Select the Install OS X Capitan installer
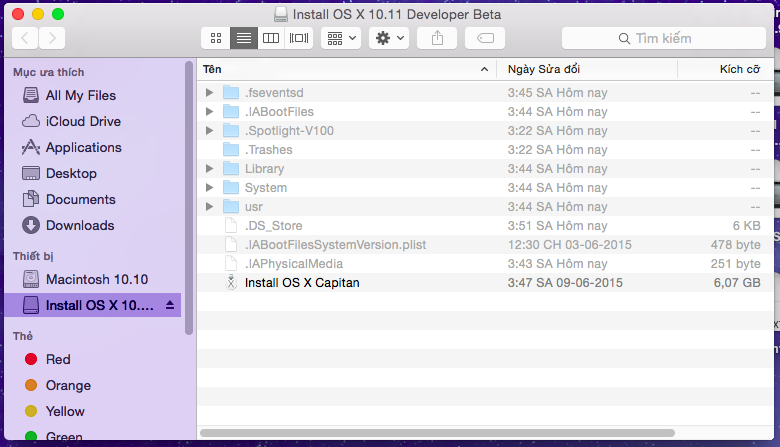Image resolution: width=780 pixels, height=447 pixels. click(302, 283)
